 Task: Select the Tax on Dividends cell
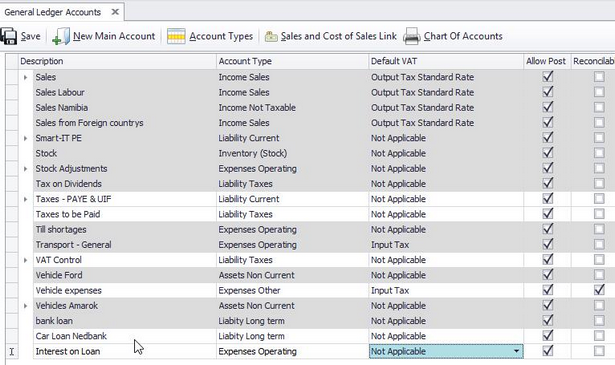coord(125,184)
